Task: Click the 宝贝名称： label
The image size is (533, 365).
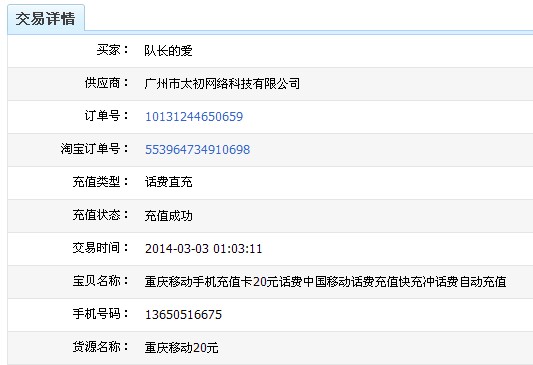Action: click(101, 281)
